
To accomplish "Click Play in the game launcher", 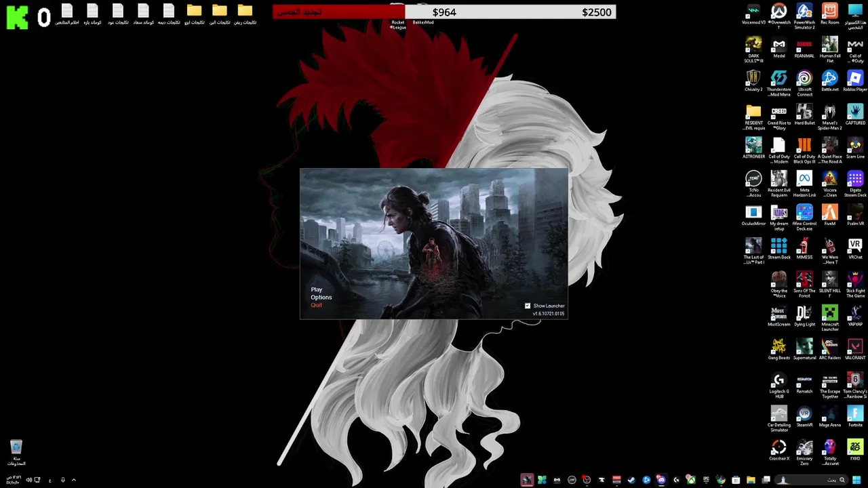I will [316, 289].
